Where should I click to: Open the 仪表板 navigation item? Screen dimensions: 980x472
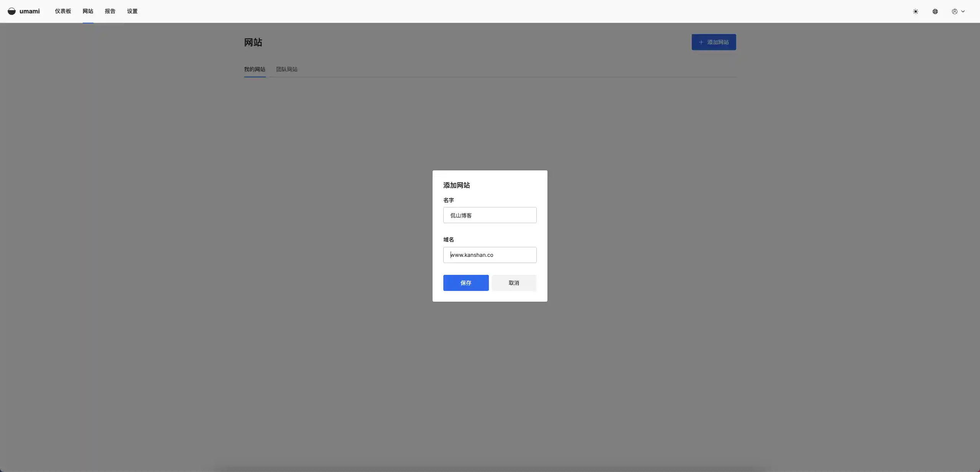[62, 11]
